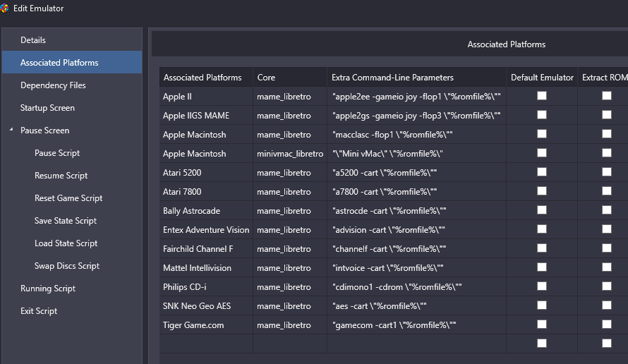This screenshot has width=628, height=364.
Task: Edit the a5200 -cart parameters cell
Action: (x=416, y=173)
